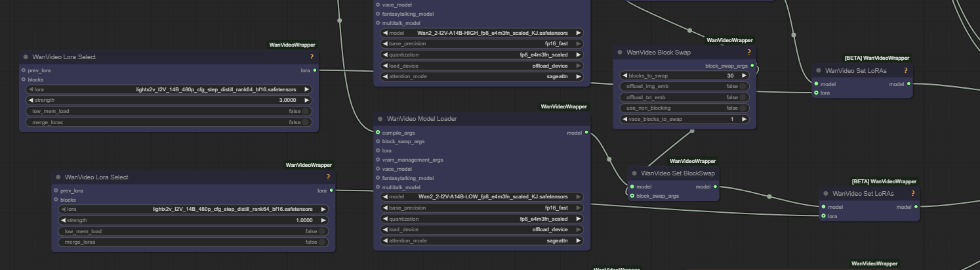
Task: Click WanVideoWrapper badge above Set BlockSwap node
Action: 693,161
